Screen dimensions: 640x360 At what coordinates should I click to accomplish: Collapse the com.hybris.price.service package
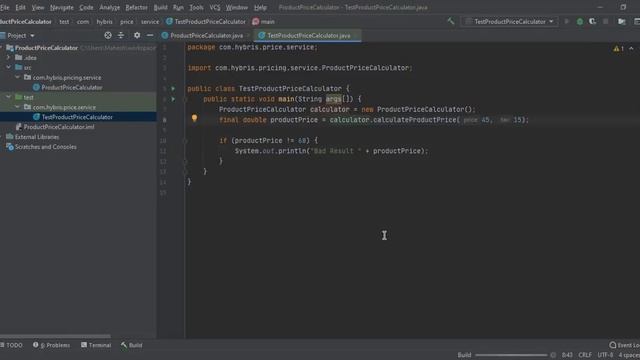pyautogui.click(x=18, y=107)
